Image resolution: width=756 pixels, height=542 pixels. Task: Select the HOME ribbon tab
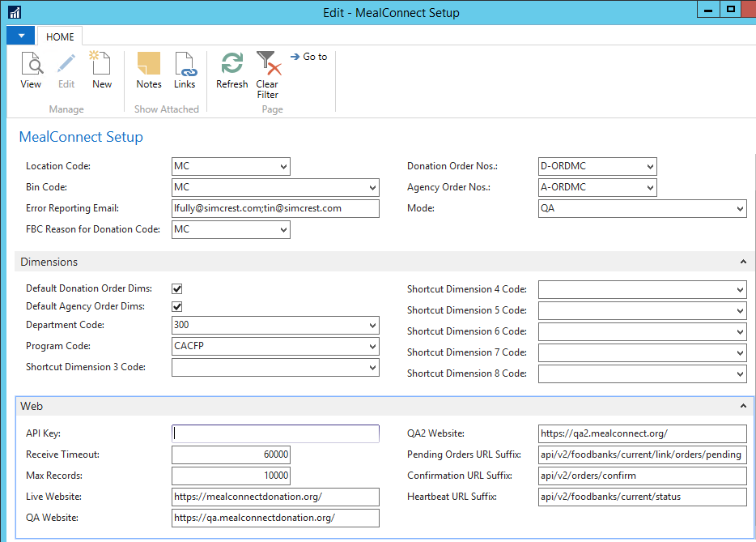tap(60, 36)
